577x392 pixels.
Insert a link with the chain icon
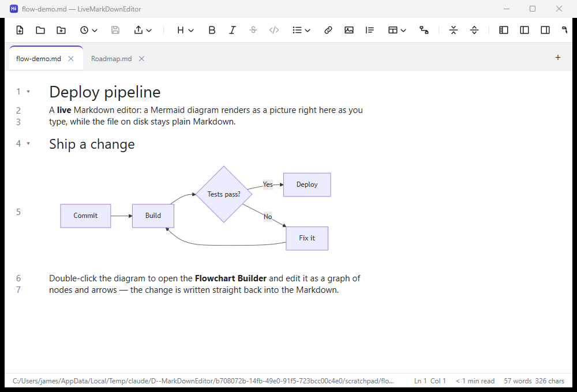pyautogui.click(x=328, y=30)
